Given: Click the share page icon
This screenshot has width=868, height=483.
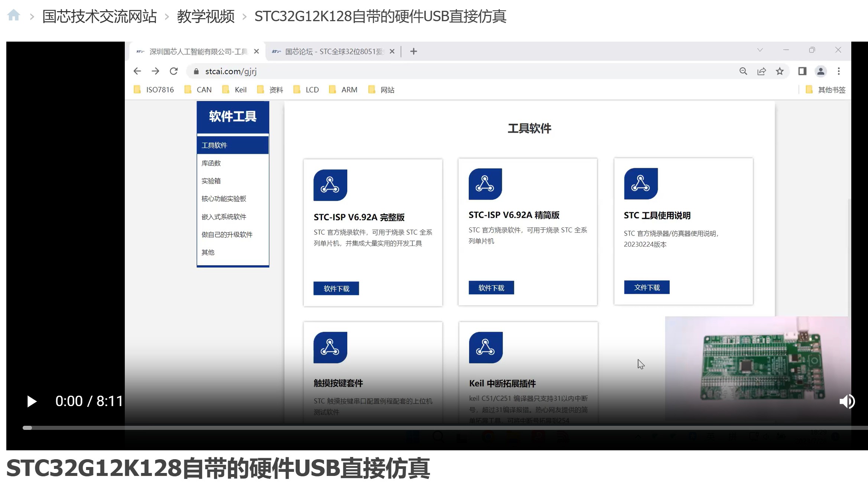Looking at the screenshot, I should click(761, 71).
